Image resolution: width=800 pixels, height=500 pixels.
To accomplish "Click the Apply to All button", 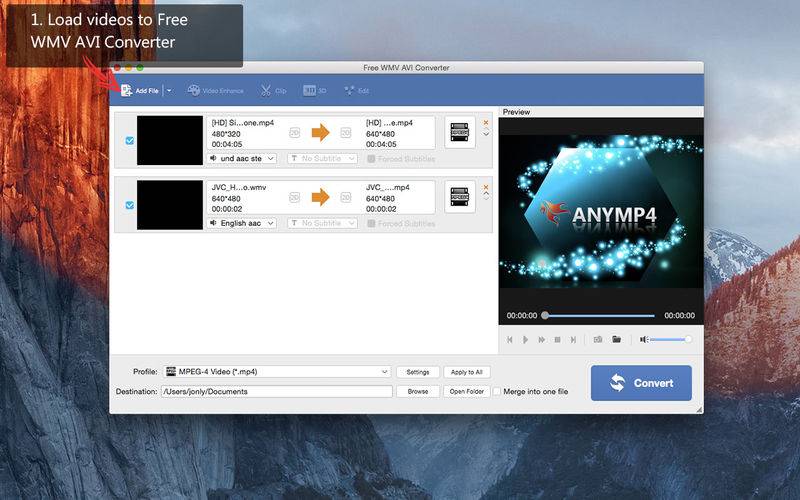I will click(x=465, y=372).
